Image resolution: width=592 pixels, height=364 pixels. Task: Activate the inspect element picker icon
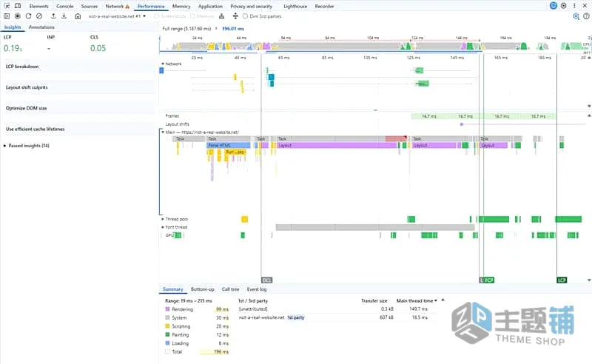tap(7, 6)
